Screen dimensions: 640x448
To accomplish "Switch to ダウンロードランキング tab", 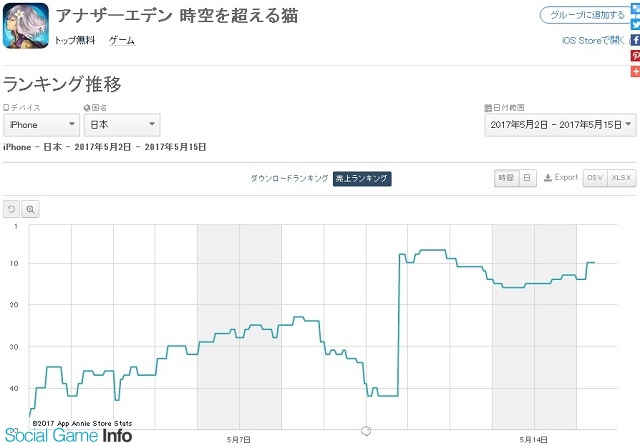I will coord(289,178).
